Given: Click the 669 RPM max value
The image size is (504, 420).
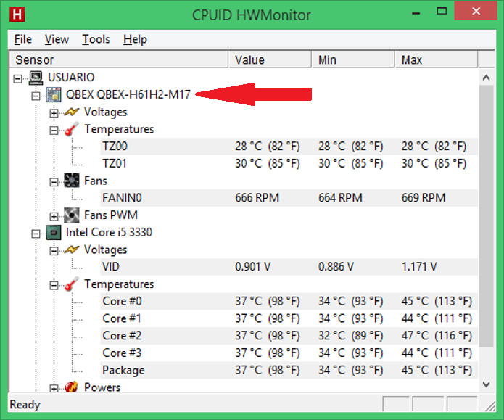Looking at the screenshot, I should [424, 198].
